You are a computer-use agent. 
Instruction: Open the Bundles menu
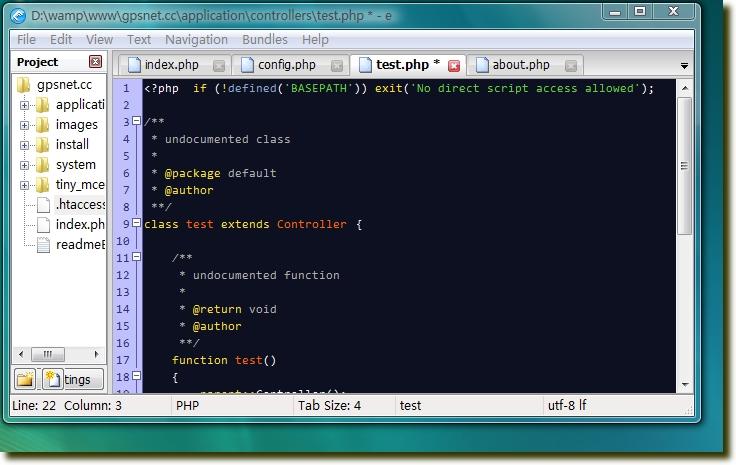265,39
